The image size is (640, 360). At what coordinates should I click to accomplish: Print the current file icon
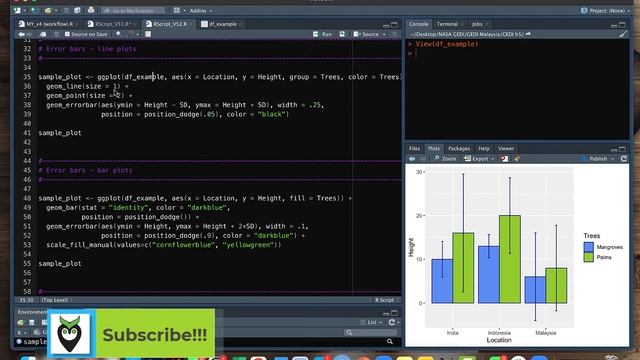pos(91,11)
